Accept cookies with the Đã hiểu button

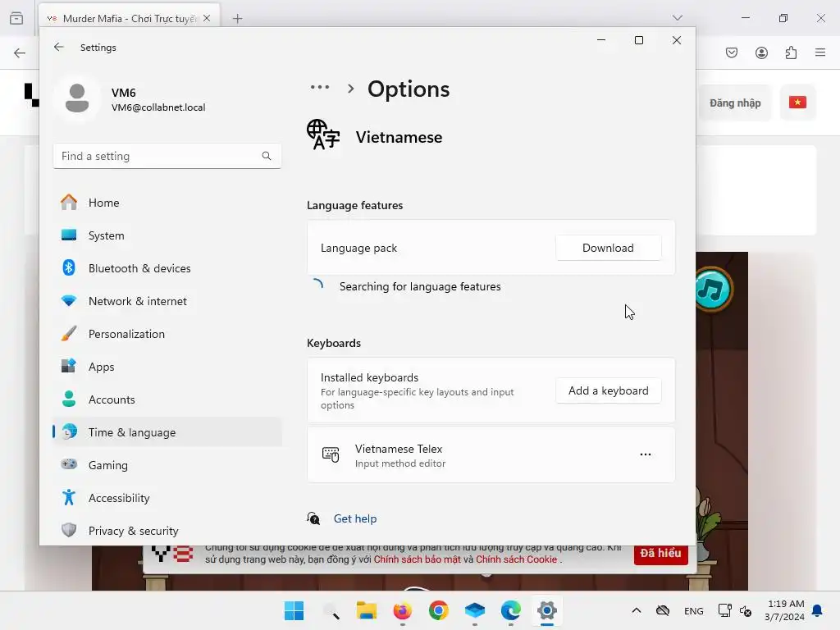coord(661,554)
